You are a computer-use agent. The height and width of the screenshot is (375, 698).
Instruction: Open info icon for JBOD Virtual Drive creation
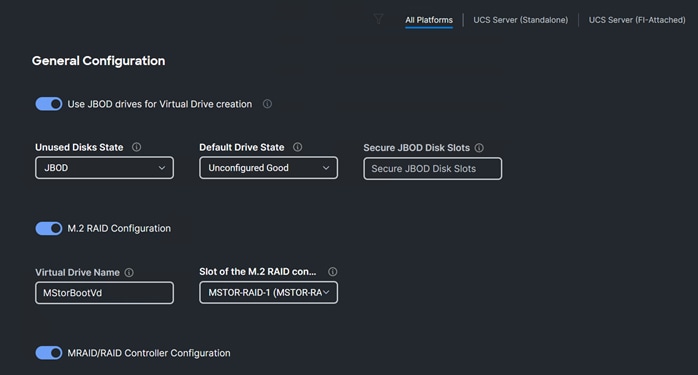click(267, 104)
